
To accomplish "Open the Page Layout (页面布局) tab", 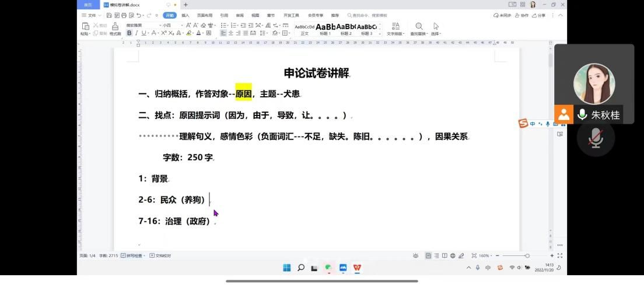I will [204, 15].
